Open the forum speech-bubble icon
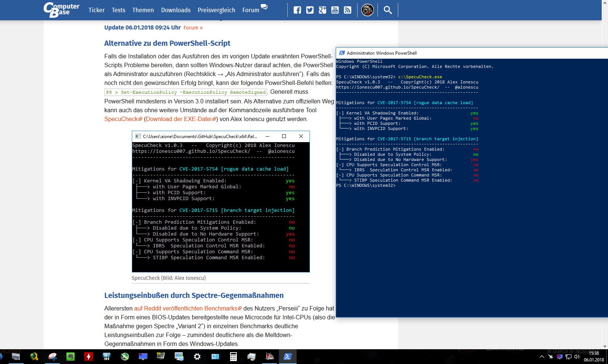This screenshot has height=364, width=608. (x=264, y=7)
